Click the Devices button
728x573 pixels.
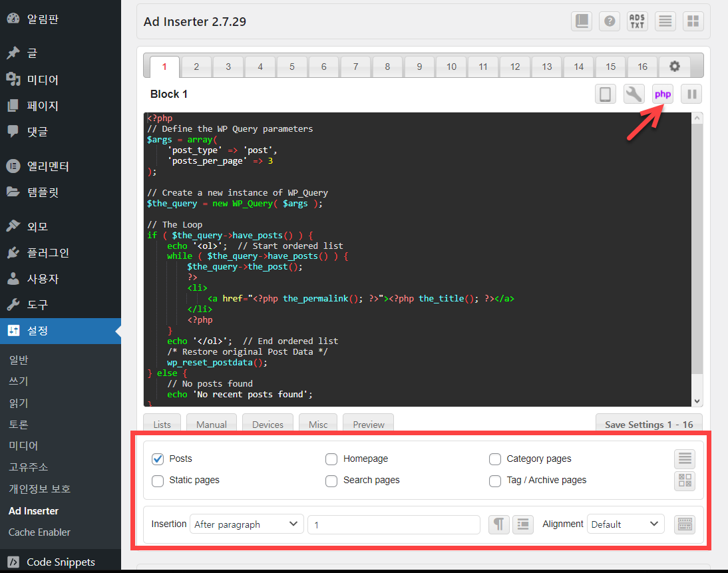point(268,424)
